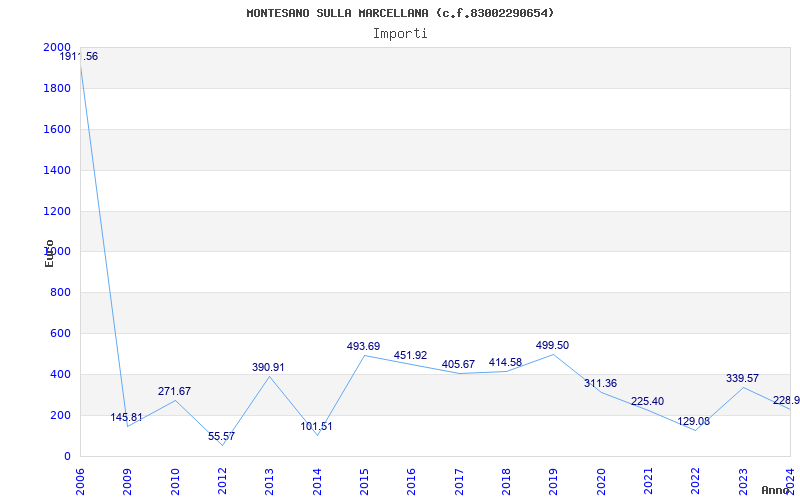
Task: Click the year 2006 axis label
Action: 80,482
